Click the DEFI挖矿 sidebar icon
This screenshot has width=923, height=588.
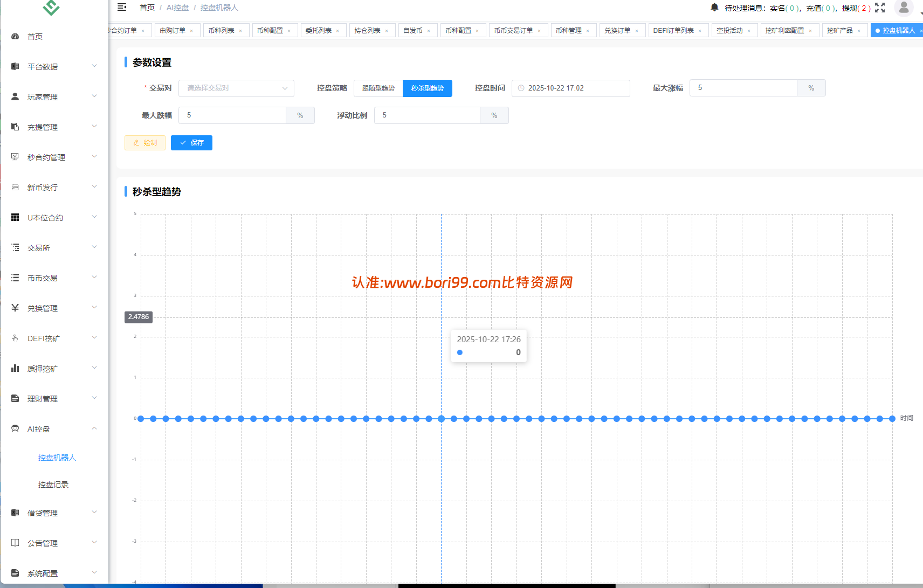pyautogui.click(x=15, y=338)
